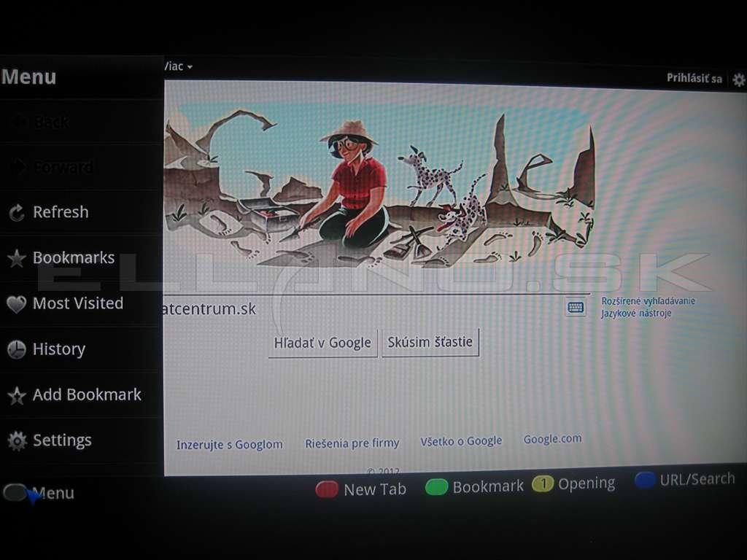Choose Add Bookmark menu entry
Screen dimensions: 747x560
tap(81, 395)
